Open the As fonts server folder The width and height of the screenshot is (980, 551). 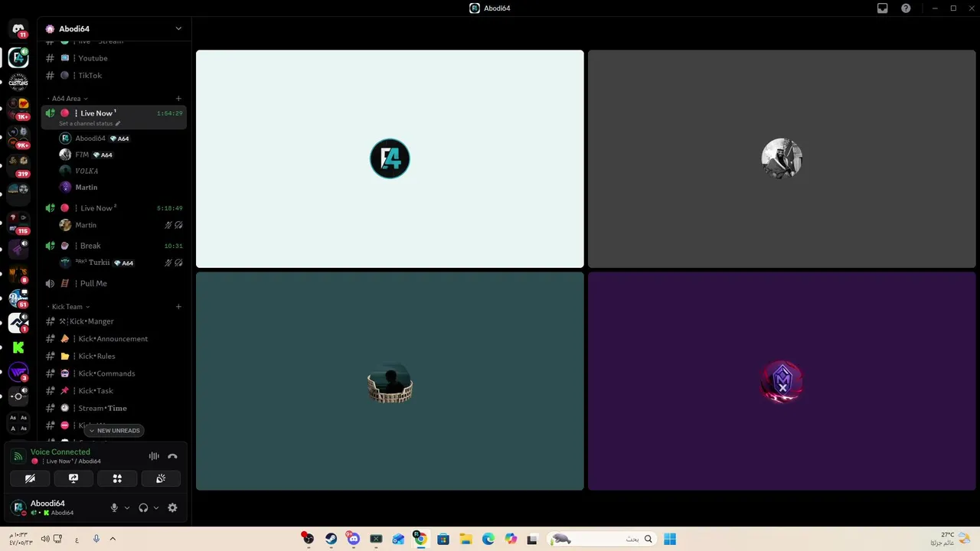point(18,422)
